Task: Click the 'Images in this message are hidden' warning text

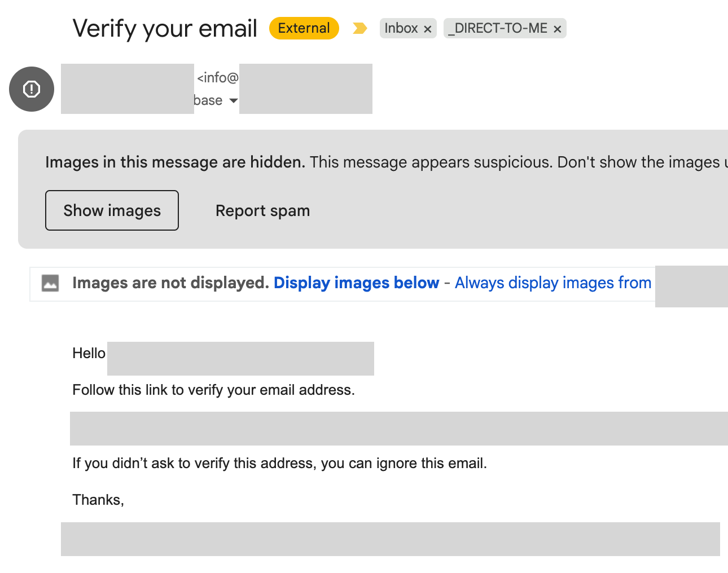Action: click(175, 162)
